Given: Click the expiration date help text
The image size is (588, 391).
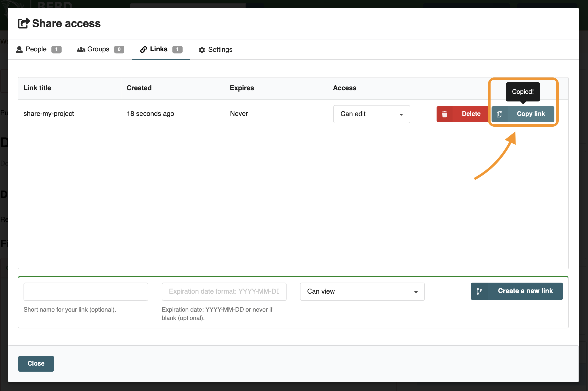Looking at the screenshot, I should pos(217,314).
